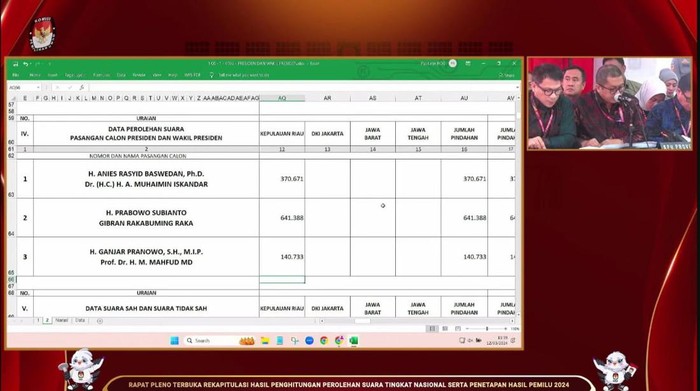Open Google Chrome from the taskbar
Screen dimensions: 700x391
(x=324, y=341)
